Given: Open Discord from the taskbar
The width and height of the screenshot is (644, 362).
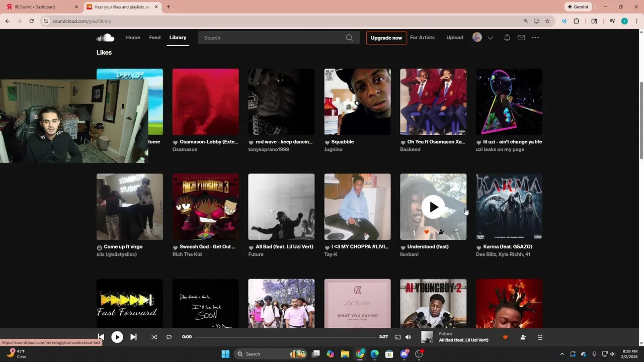Looking at the screenshot, I should pos(404,354).
